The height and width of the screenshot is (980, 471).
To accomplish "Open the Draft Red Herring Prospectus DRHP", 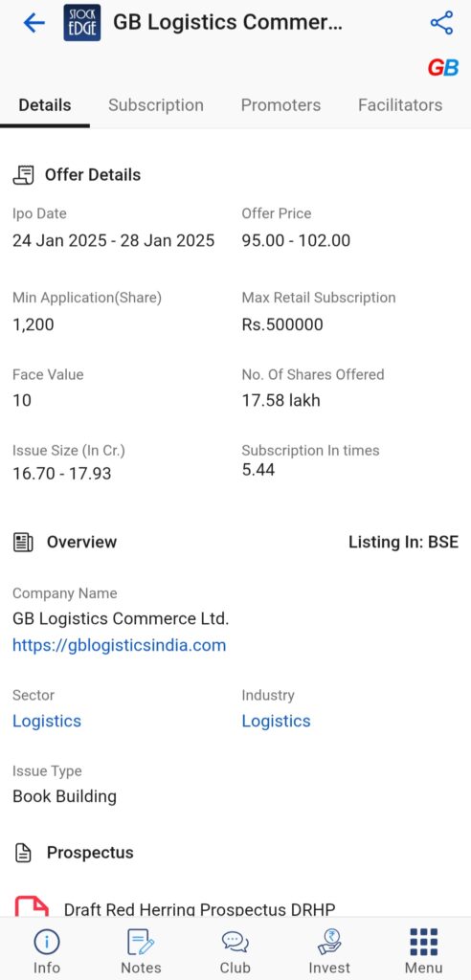I will click(200, 909).
